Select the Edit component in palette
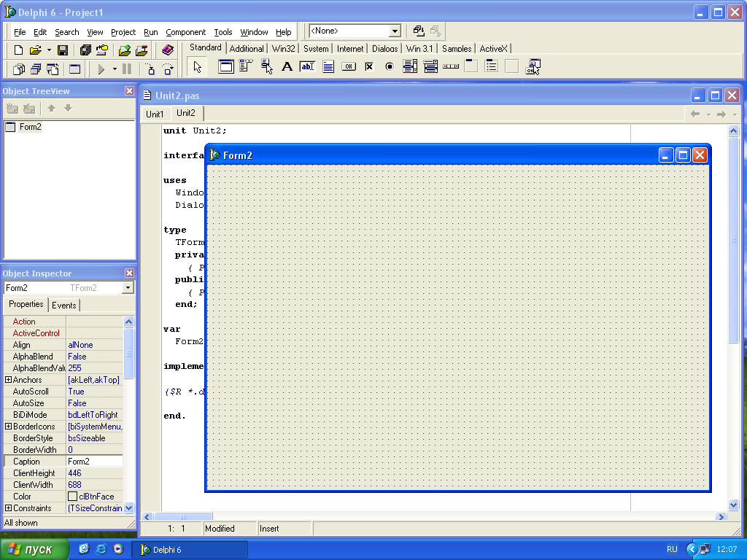The image size is (747, 560). 307,67
